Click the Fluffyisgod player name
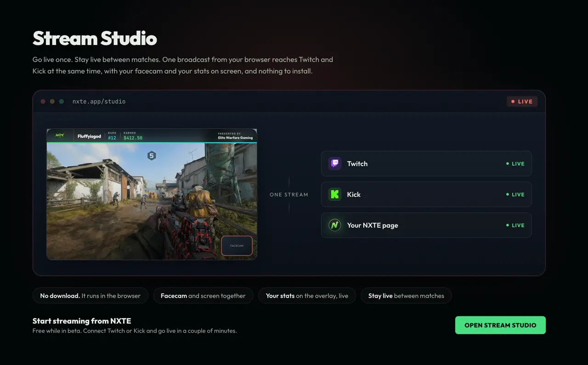 89,136
